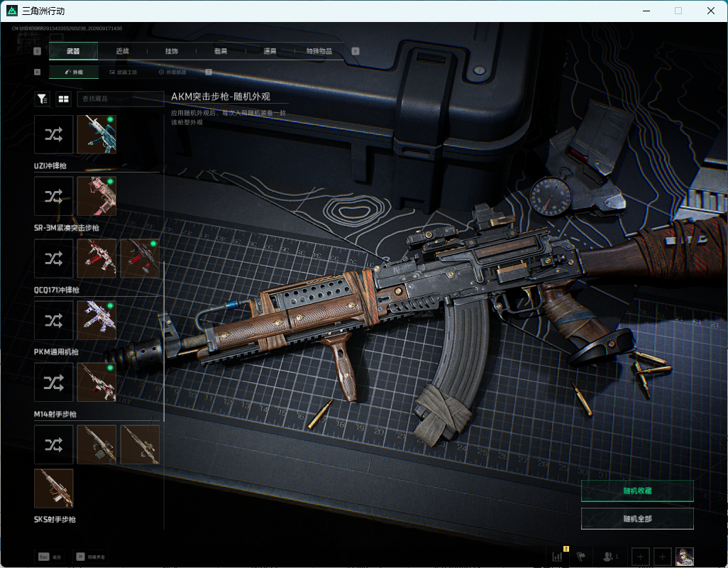The height and width of the screenshot is (568, 728).
Task: Click the SKS射手步枪 label
Action: point(55,519)
